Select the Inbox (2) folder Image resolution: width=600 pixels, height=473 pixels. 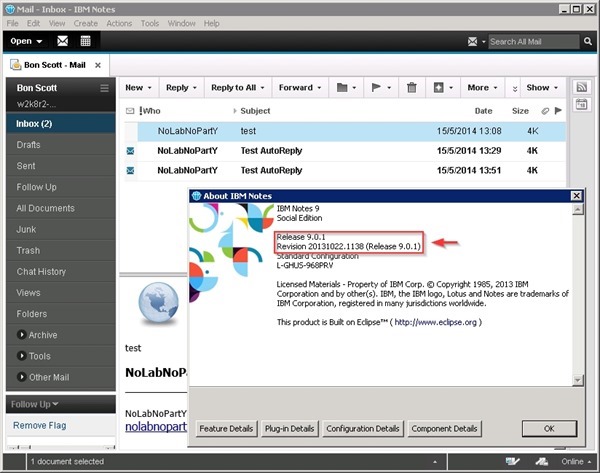coord(61,124)
